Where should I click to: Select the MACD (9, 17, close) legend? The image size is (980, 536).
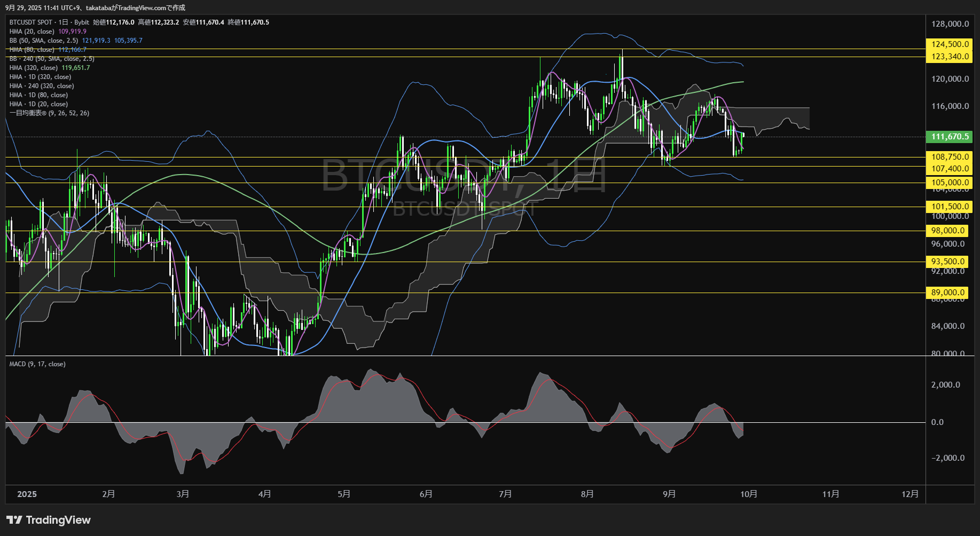pyautogui.click(x=37, y=364)
